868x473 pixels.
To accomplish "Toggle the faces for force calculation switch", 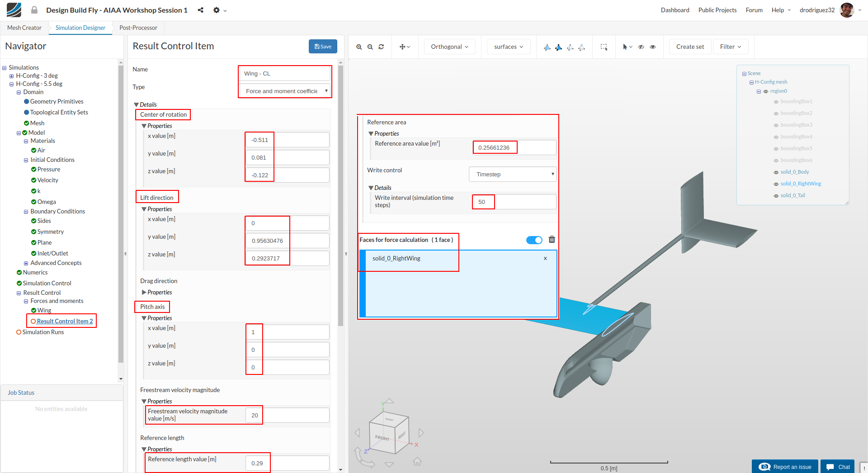I will (x=534, y=240).
